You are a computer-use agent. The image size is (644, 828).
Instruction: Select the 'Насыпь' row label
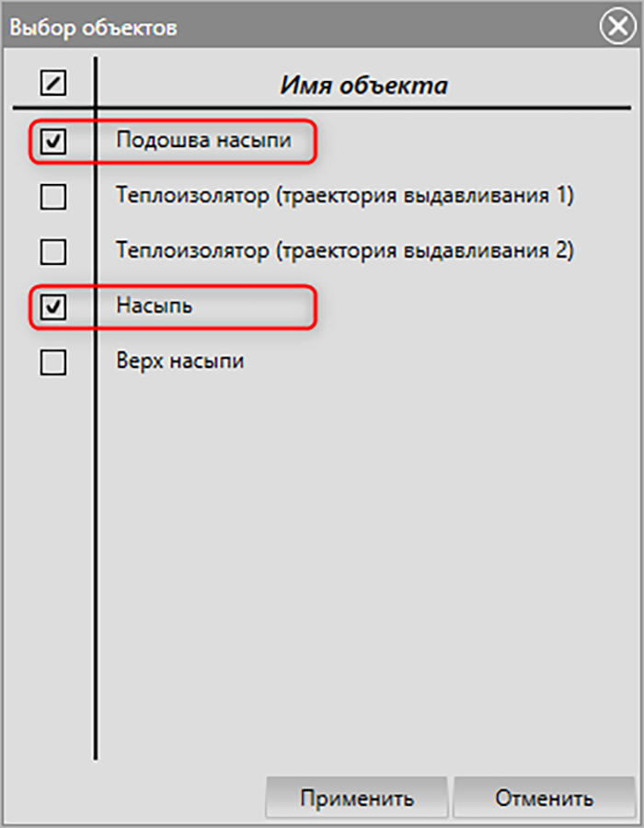(x=155, y=305)
